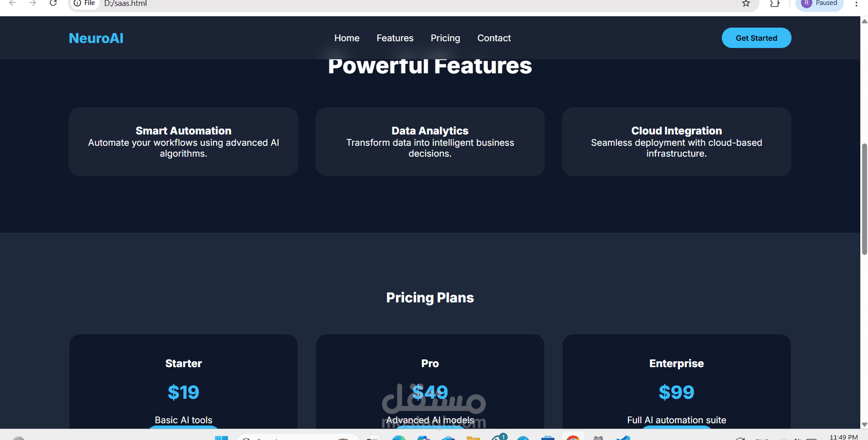Viewport: 868px width, 440px height.
Task: Click the $19 price
Action: coord(183,392)
